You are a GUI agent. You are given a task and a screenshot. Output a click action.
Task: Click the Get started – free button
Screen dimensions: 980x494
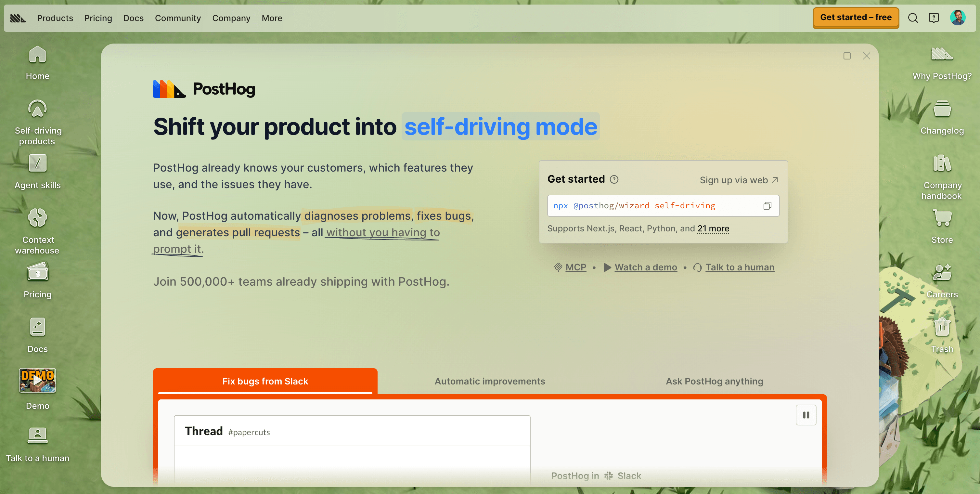[856, 18]
